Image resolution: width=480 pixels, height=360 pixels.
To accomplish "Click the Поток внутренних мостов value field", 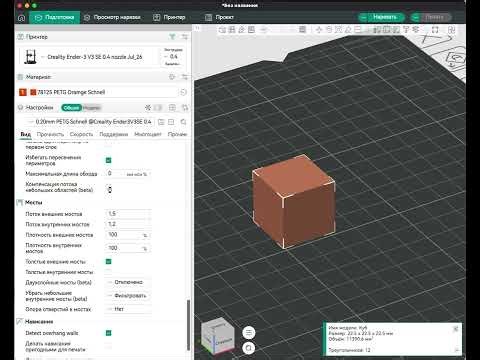I will 128,224.
